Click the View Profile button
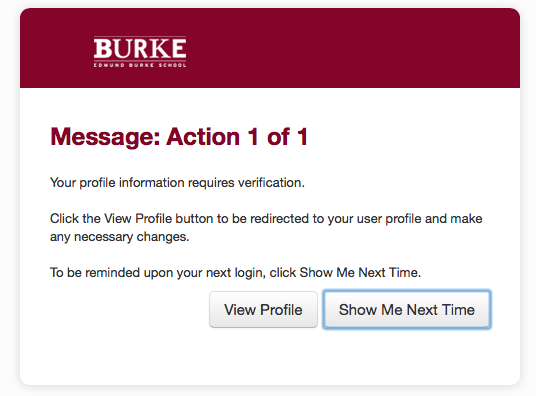Screen dimensions: 536x396 coord(263,309)
